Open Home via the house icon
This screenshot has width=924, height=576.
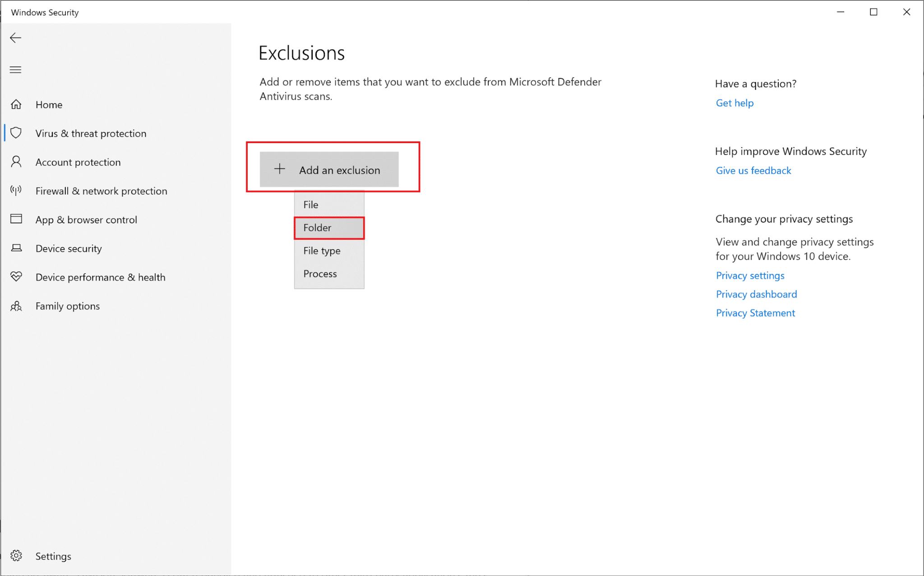(x=16, y=105)
